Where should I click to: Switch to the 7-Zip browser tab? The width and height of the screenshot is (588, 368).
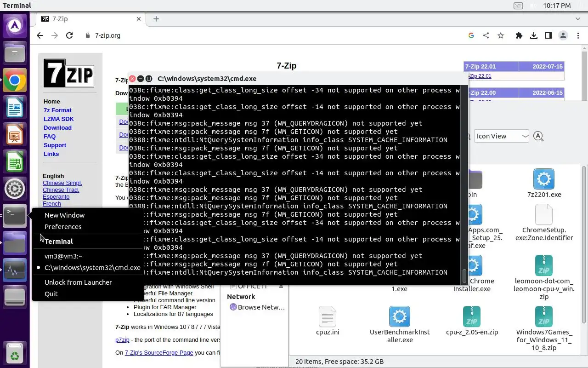(x=91, y=19)
